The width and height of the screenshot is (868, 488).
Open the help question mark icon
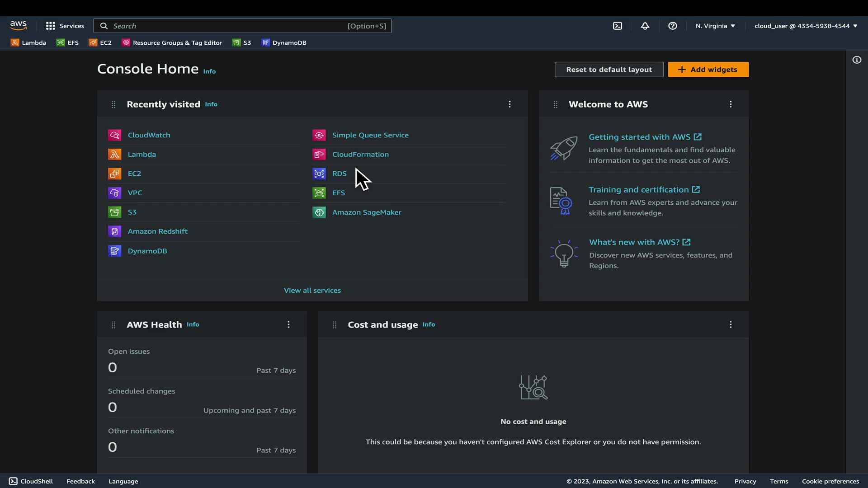tap(673, 26)
